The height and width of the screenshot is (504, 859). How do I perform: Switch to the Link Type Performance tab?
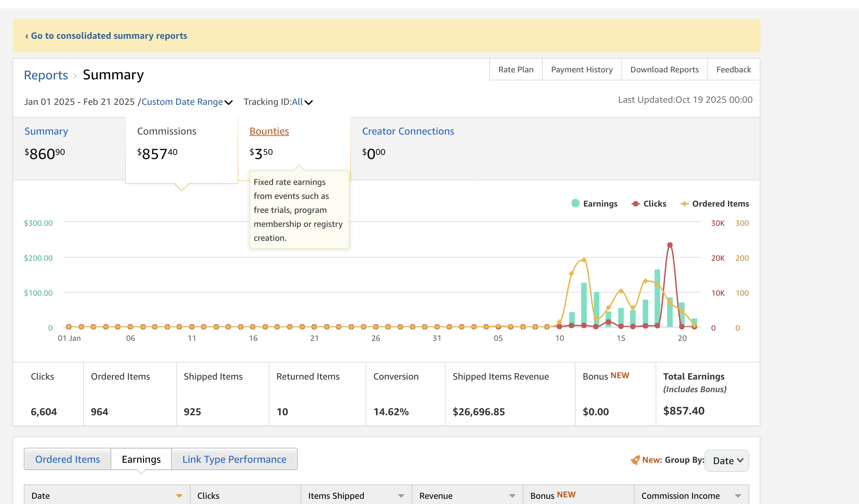(234, 459)
